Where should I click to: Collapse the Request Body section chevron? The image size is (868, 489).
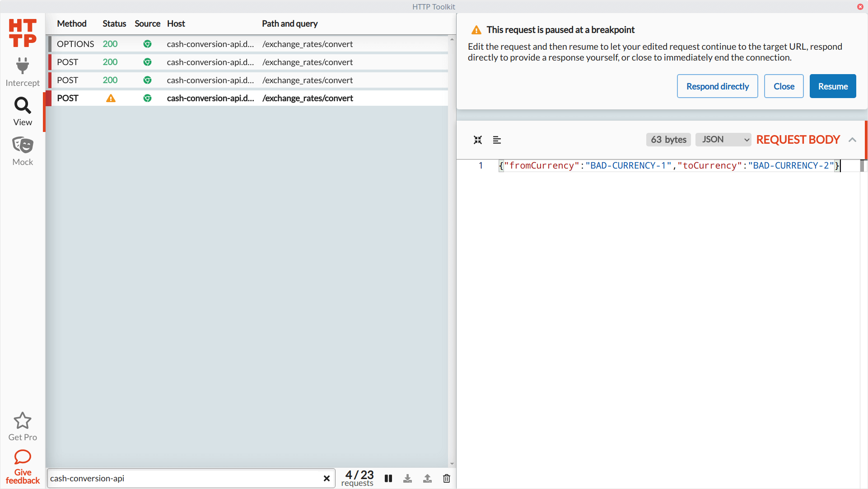pyautogui.click(x=853, y=140)
